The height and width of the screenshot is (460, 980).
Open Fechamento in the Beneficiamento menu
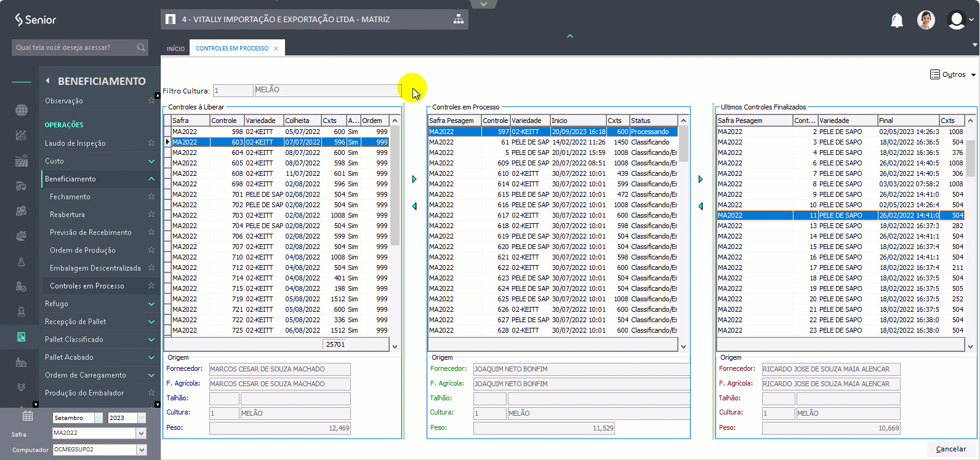click(x=70, y=197)
